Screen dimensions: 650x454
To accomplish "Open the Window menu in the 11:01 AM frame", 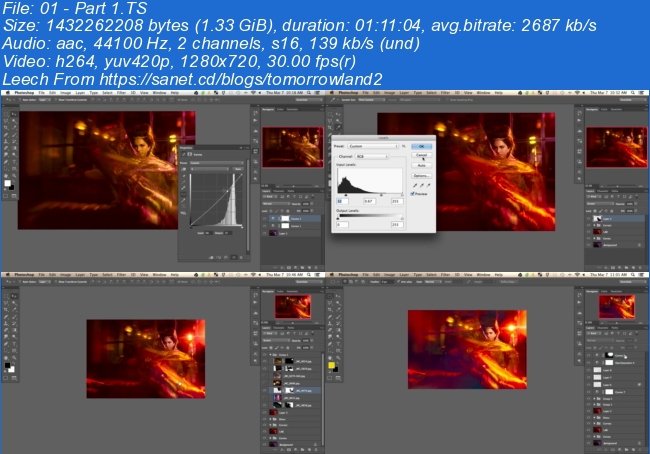I will 483,275.
